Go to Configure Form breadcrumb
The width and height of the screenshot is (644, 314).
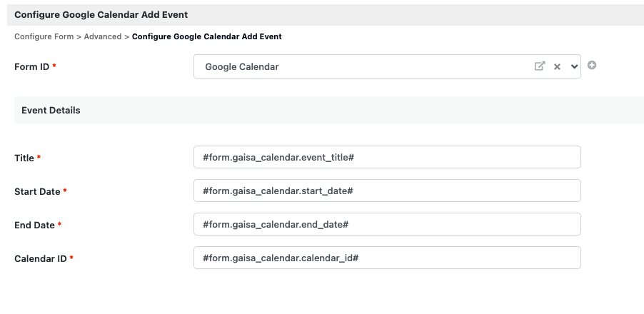[x=44, y=36]
